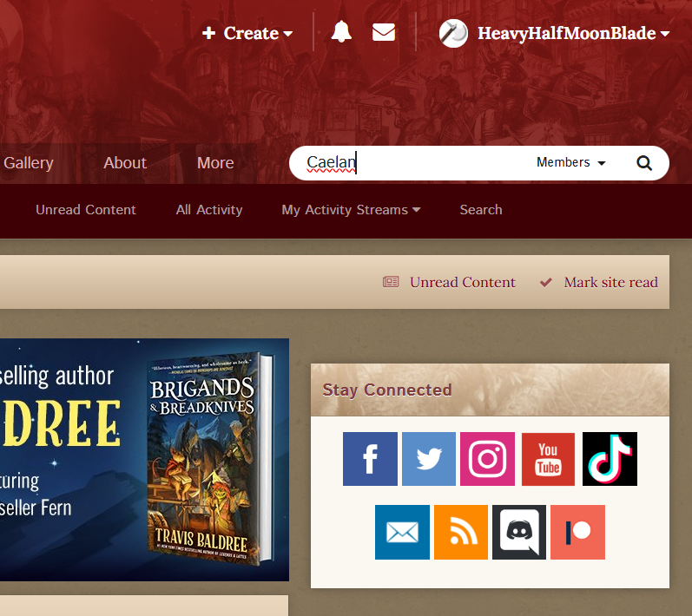Image resolution: width=692 pixels, height=616 pixels.
Task: Open the Instagram social icon
Action: coord(487,459)
